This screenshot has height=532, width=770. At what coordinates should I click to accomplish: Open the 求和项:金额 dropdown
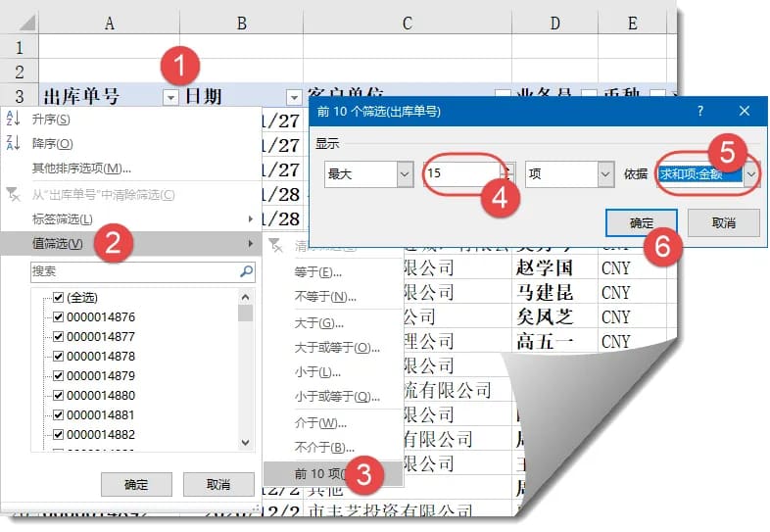751,174
